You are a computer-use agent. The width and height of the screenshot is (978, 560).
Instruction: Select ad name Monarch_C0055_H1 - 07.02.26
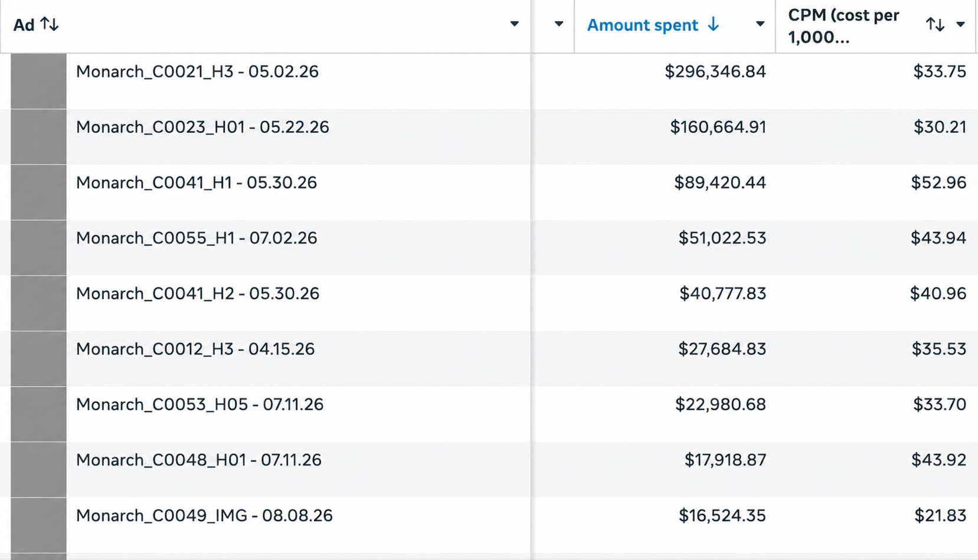pos(197,238)
